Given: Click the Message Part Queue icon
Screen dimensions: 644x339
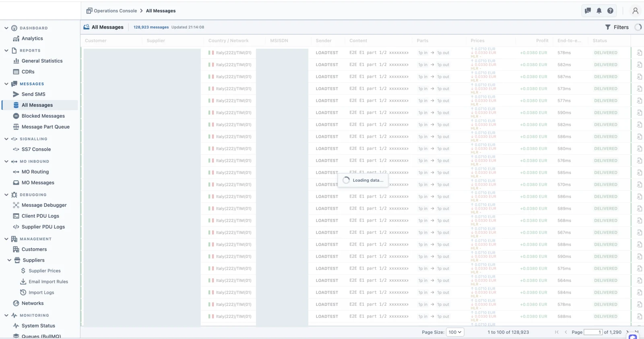Looking at the screenshot, I should pyautogui.click(x=16, y=127).
